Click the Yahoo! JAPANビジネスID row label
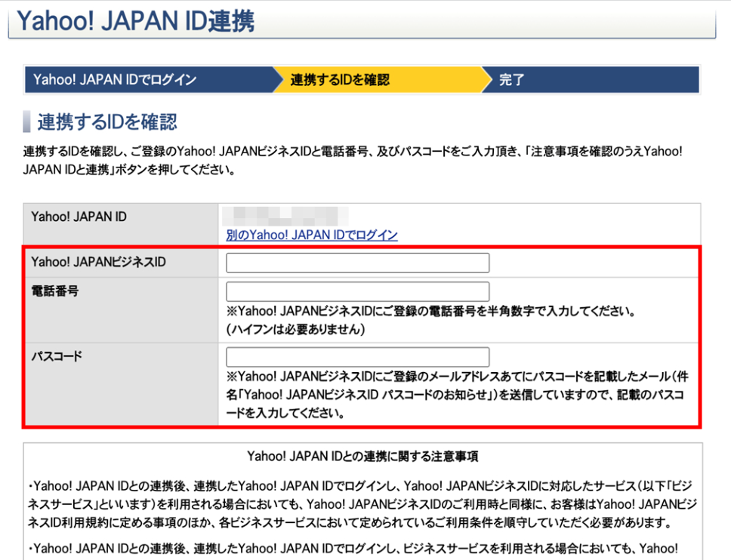Screen dimensions: 731x560 (98, 262)
